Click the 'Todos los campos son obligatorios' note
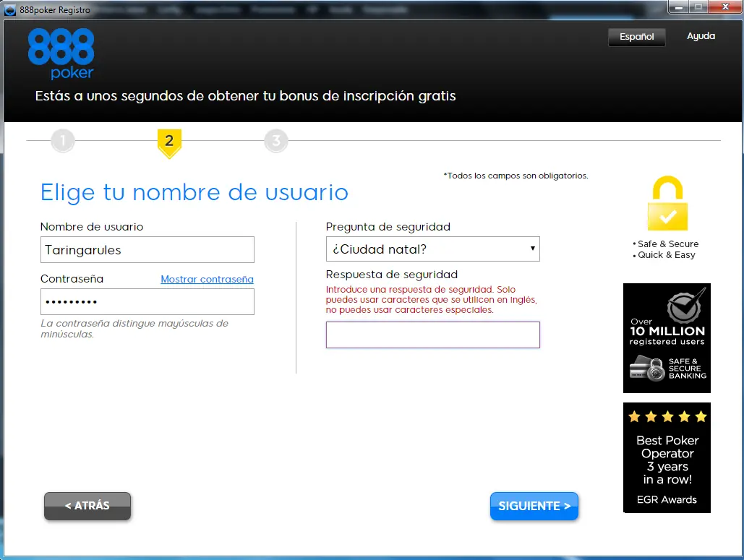 (x=516, y=176)
